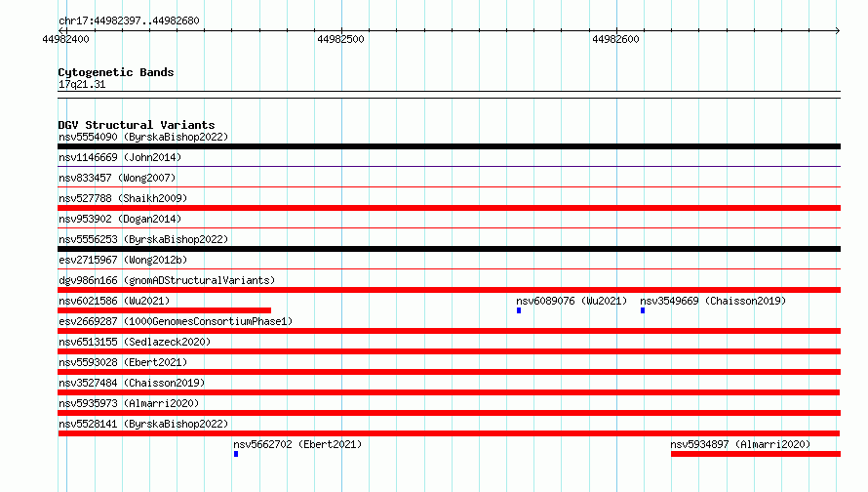This screenshot has width=868, height=492.
Task: Select the red bar under nsv5528141
Action: [x=449, y=433]
